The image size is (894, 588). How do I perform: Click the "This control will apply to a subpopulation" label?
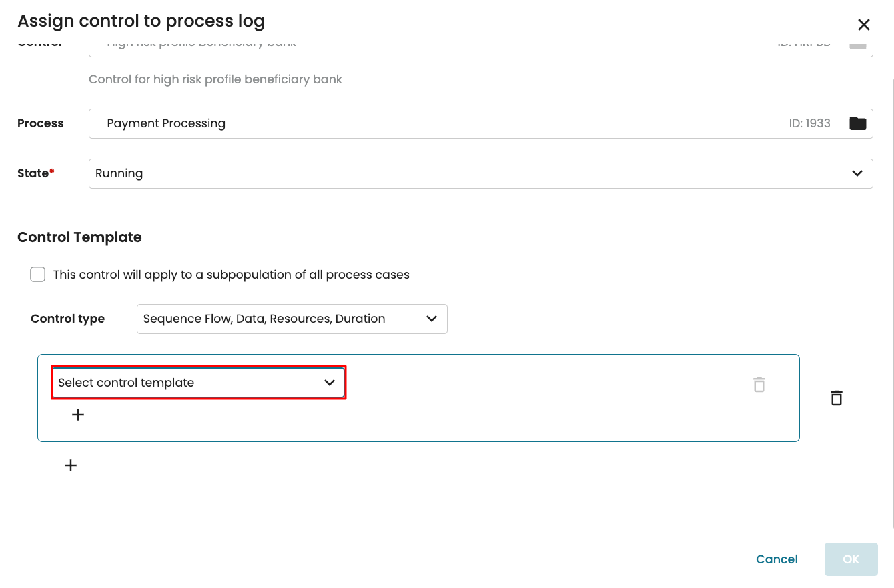pyautogui.click(x=231, y=275)
